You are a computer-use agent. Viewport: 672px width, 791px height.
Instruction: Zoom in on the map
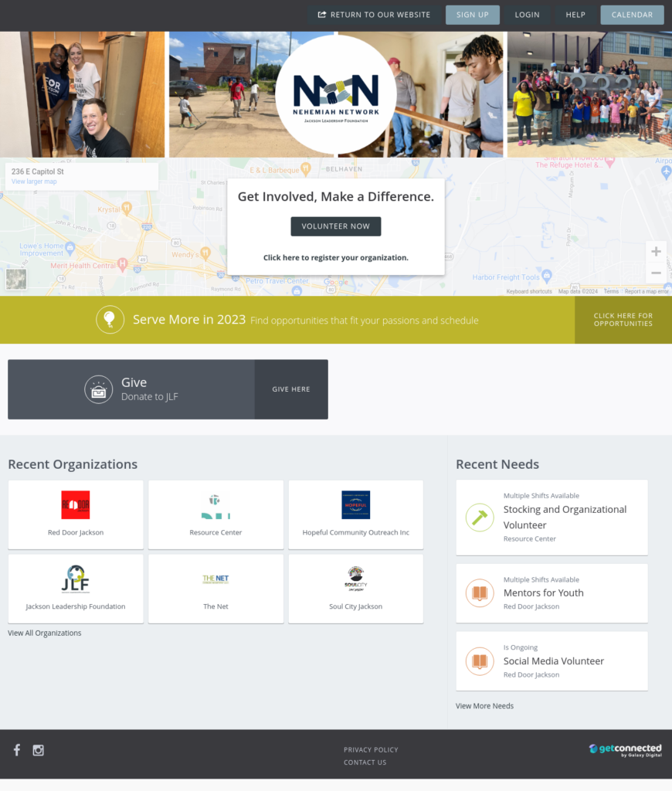(656, 251)
